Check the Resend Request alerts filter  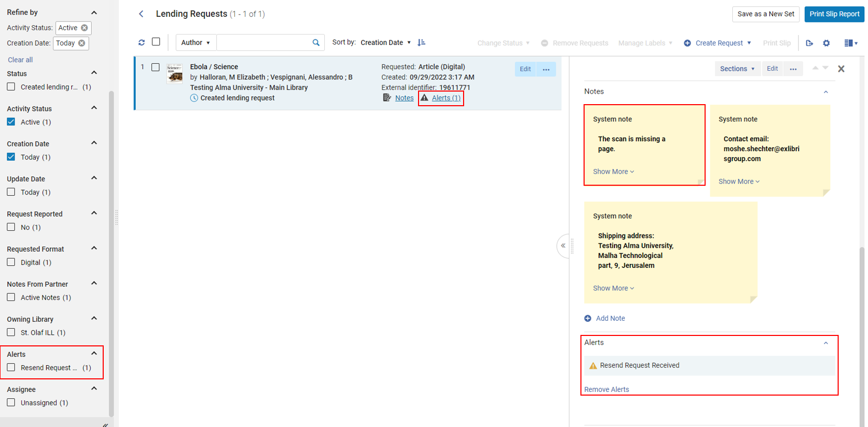11,367
